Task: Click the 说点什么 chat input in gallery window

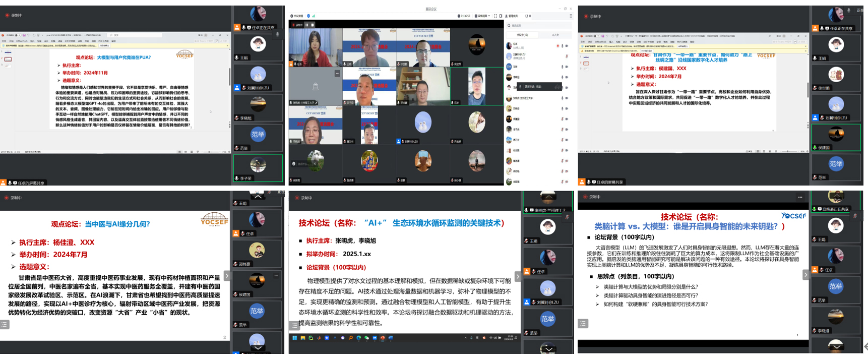Action: click(302, 164)
